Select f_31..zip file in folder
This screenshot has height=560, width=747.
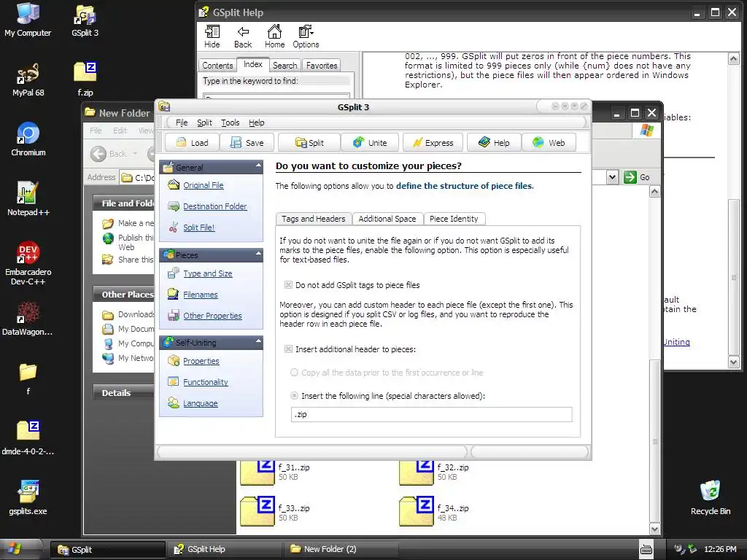coord(275,472)
